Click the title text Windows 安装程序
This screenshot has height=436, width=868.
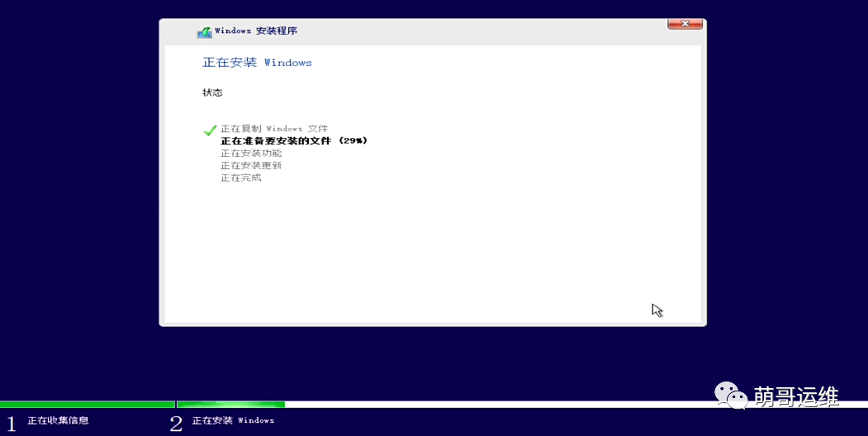click(256, 31)
